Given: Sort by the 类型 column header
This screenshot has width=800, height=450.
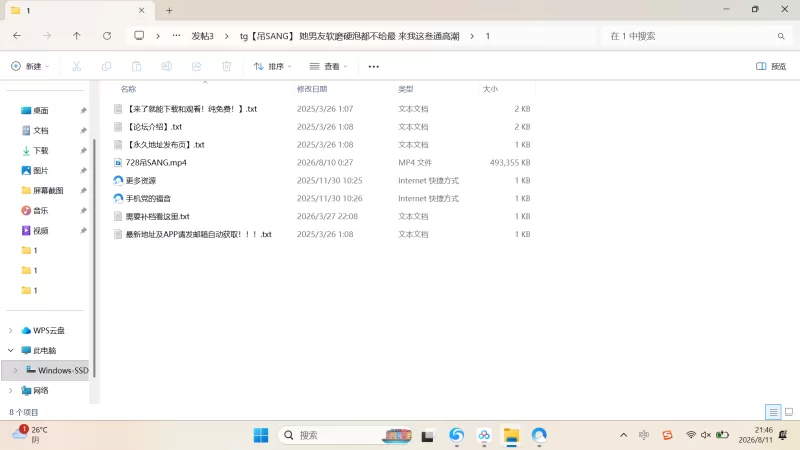Looking at the screenshot, I should click(406, 89).
